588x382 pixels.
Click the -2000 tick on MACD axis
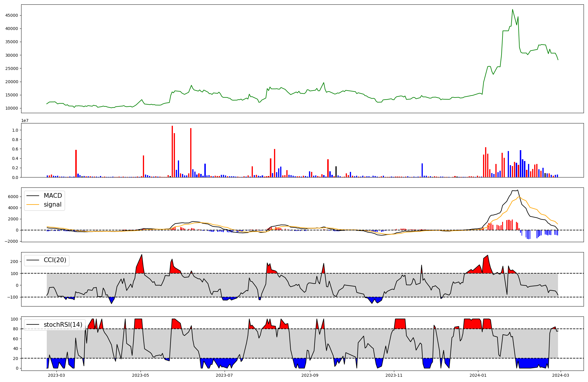pos(11,241)
